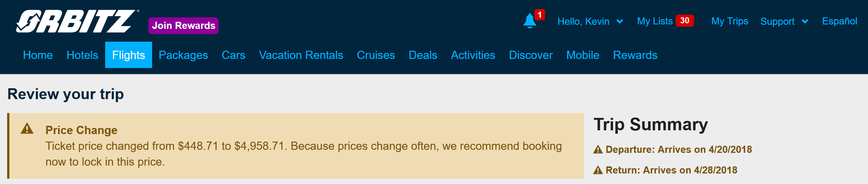Open the Vacation Rentals section

pyautogui.click(x=301, y=55)
